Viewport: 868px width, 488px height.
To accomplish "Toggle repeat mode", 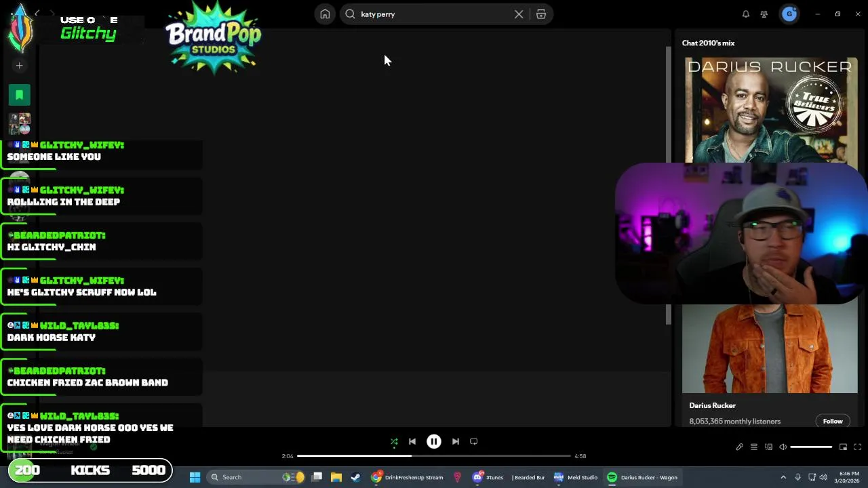I will [x=474, y=442].
